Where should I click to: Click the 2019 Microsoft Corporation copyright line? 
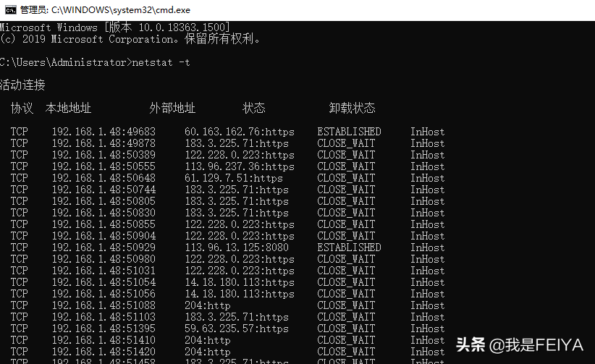tap(130, 39)
